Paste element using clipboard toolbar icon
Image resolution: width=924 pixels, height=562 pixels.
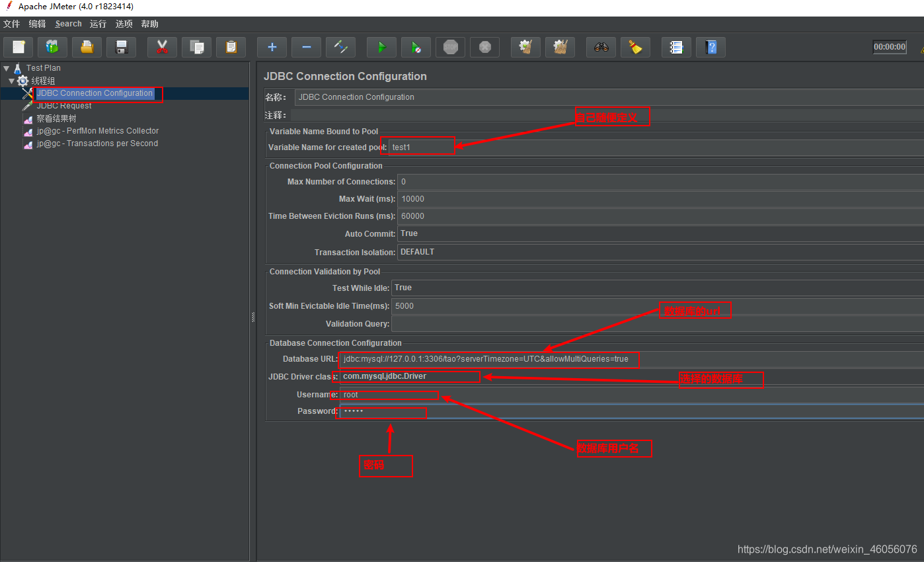pyautogui.click(x=231, y=47)
